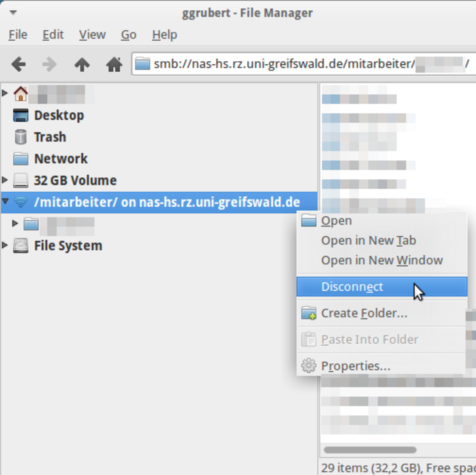Click the wifi-style network share icon
Image resolution: width=476 pixels, height=475 pixels.
(x=21, y=202)
